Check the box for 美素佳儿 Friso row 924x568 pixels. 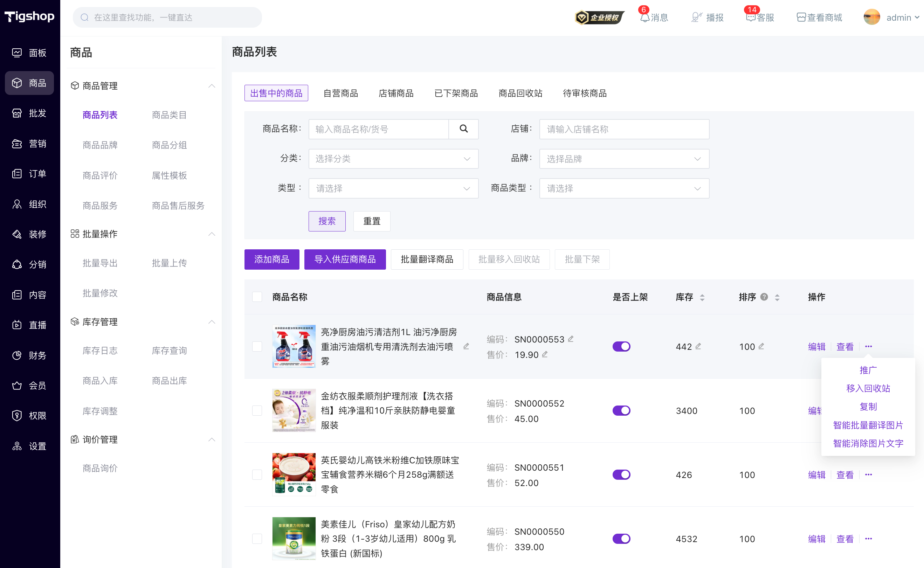click(257, 539)
